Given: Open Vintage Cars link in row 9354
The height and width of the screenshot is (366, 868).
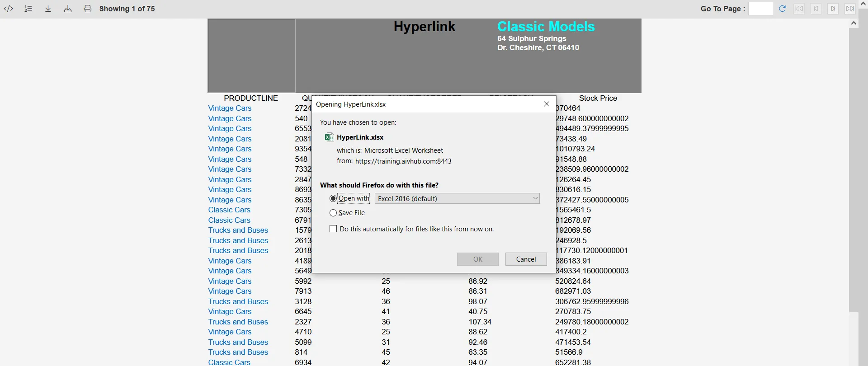Looking at the screenshot, I should pos(230,149).
